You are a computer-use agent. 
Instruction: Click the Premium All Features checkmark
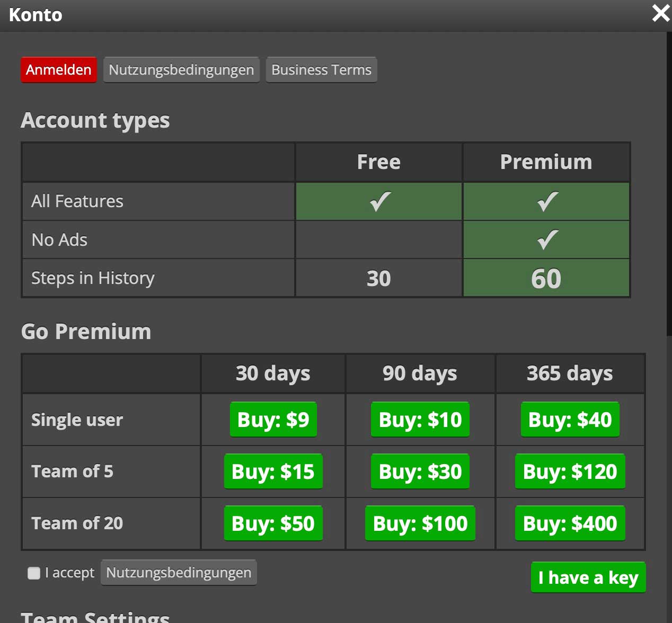(x=547, y=201)
